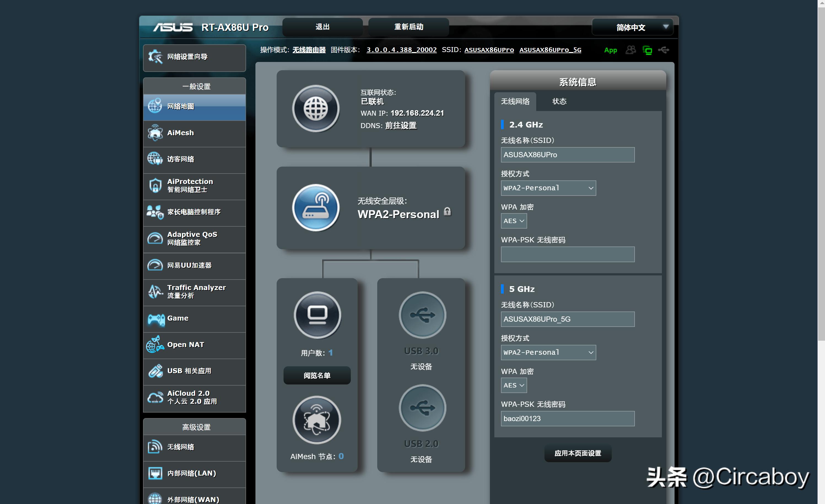Image resolution: width=825 pixels, height=504 pixels.
Task: Click the USB 2.0 device icon
Action: (422, 408)
